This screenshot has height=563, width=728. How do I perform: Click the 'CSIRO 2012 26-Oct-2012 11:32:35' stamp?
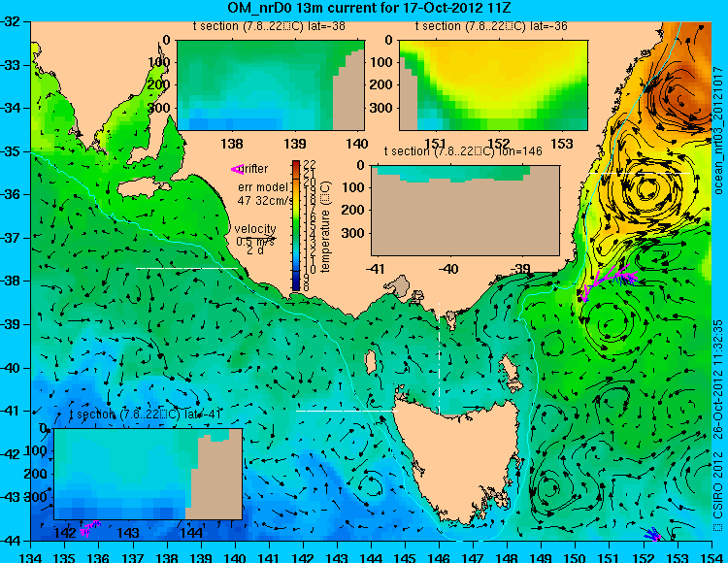coord(718,425)
